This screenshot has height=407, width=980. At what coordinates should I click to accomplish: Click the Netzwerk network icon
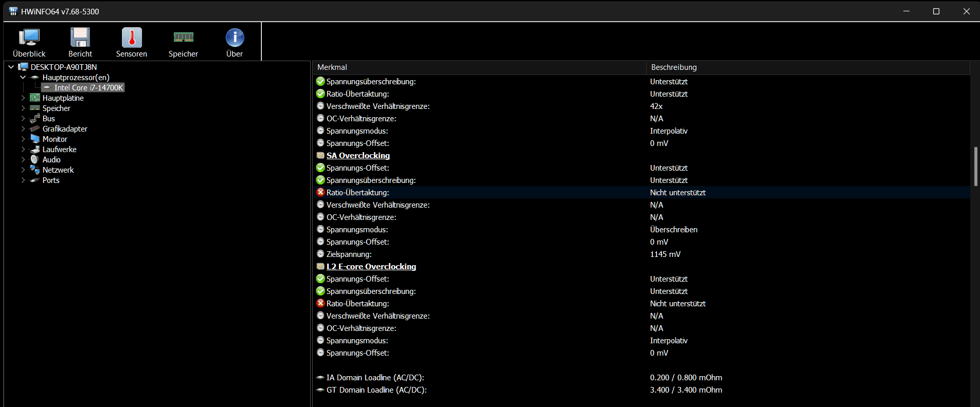35,170
